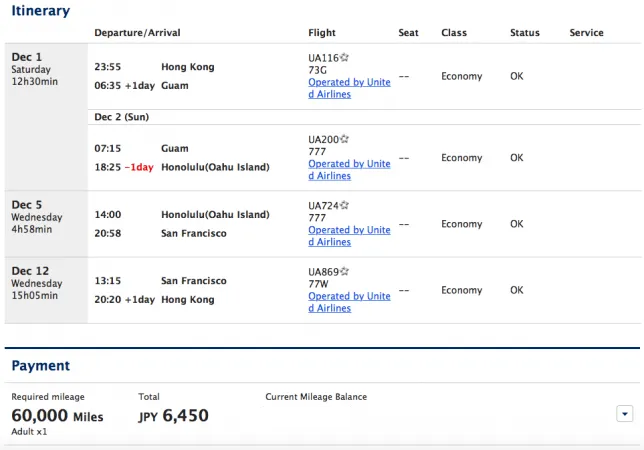644x450 pixels.
Task: Select the Payment section heading
Action: 41,365
